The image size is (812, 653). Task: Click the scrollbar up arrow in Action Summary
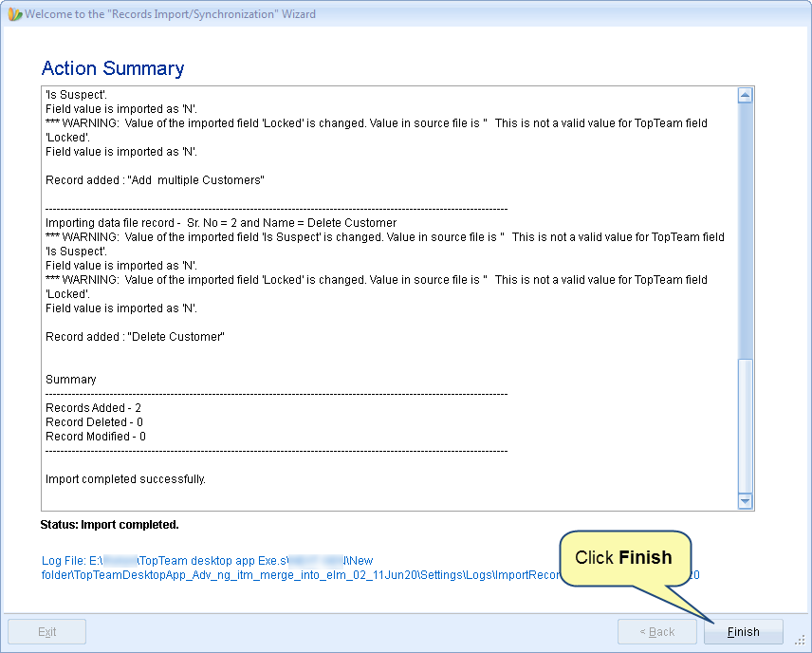pos(746,95)
